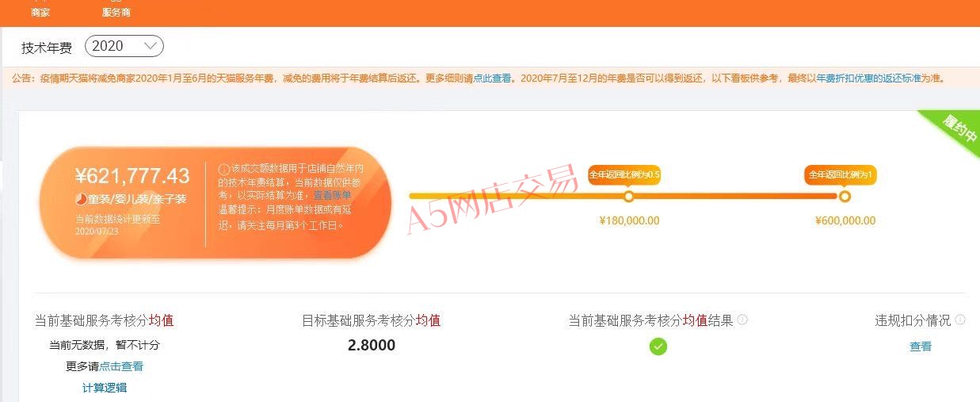This screenshot has height=402, width=980.
Task: Click the 查看账单 link in the orange card
Action: [x=332, y=195]
